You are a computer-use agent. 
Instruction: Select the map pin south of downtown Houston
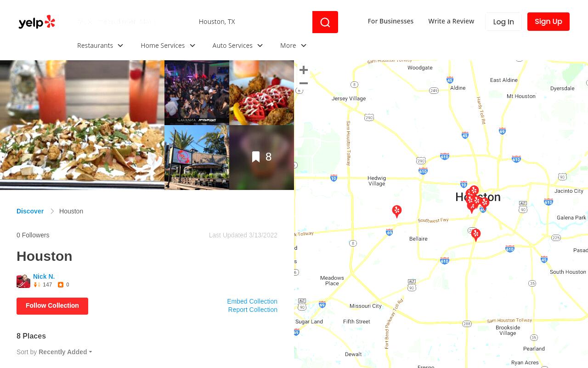click(476, 235)
